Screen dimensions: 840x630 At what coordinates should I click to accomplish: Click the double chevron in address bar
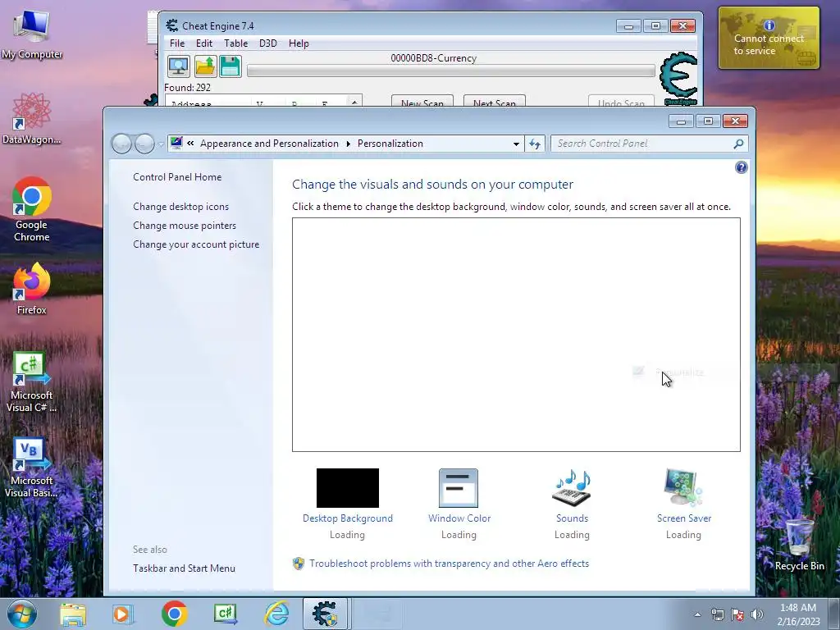pyautogui.click(x=190, y=143)
